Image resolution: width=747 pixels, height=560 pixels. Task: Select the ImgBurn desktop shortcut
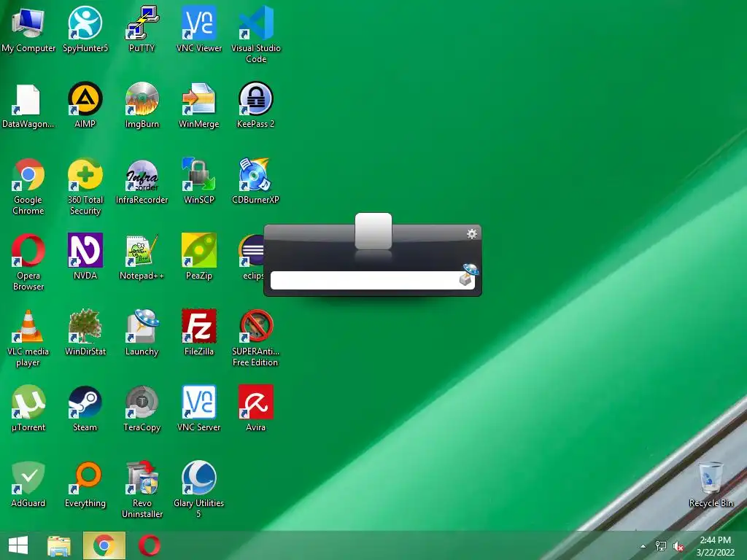[x=142, y=106]
